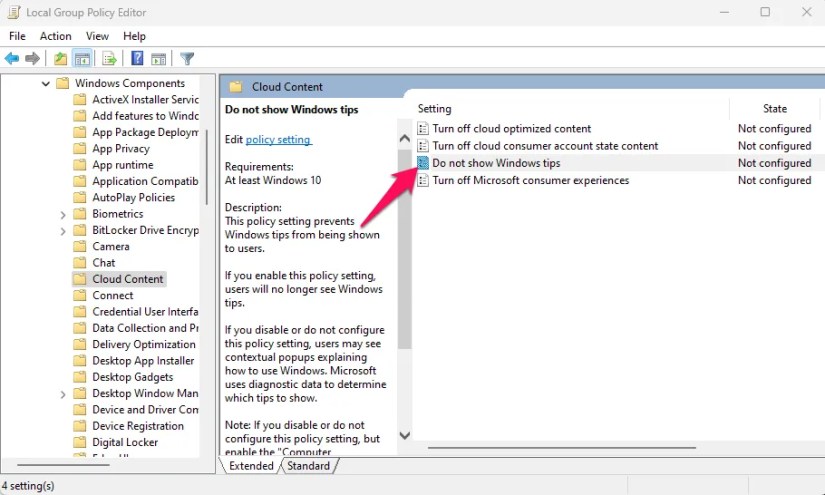The width and height of the screenshot is (825, 495).
Task: Select Credential User Interface tree folder
Action: (x=145, y=311)
